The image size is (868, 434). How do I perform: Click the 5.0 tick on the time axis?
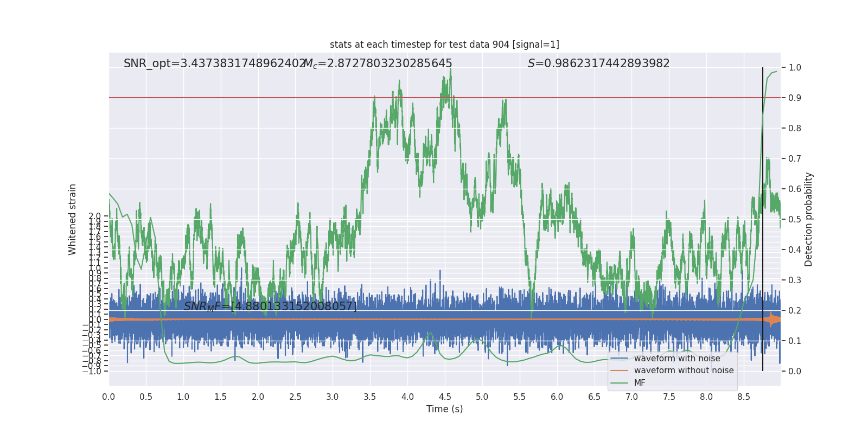[x=482, y=397]
